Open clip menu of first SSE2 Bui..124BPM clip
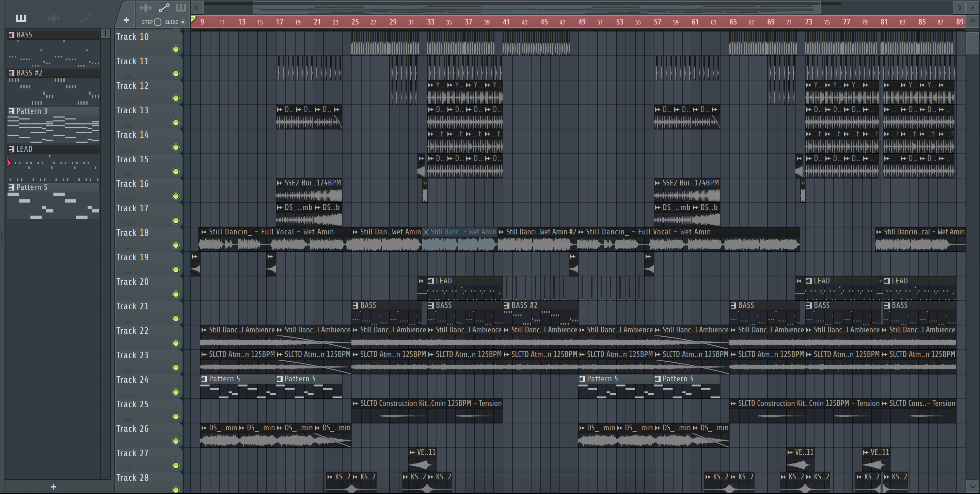Viewport: 980px width, 494px height. point(280,183)
